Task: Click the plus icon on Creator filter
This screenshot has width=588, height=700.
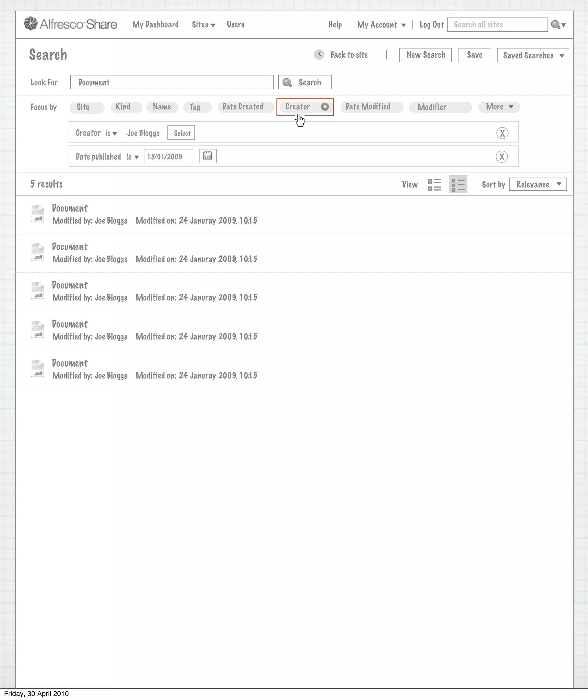Action: click(x=325, y=107)
